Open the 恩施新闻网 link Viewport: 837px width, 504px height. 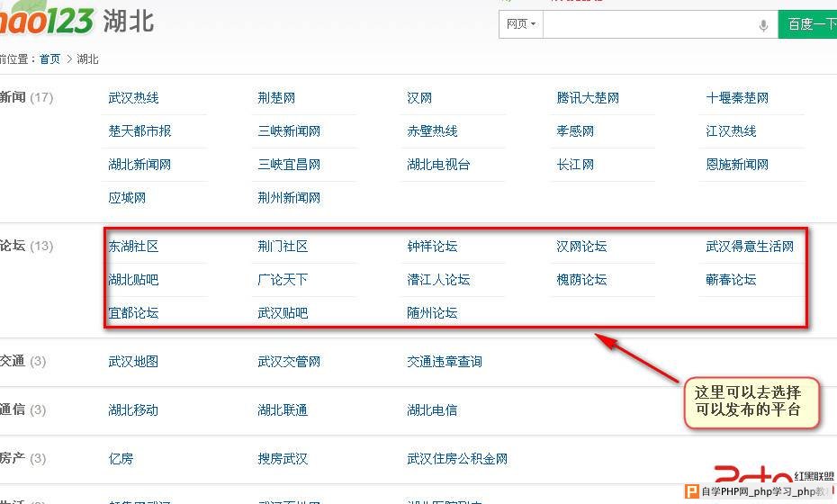tap(737, 165)
